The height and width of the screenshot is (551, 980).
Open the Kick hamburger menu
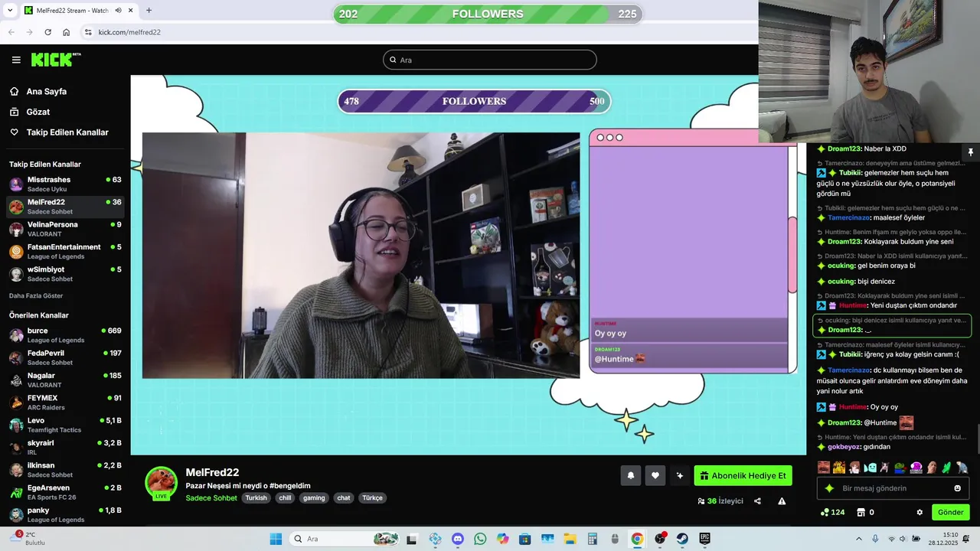click(16, 60)
